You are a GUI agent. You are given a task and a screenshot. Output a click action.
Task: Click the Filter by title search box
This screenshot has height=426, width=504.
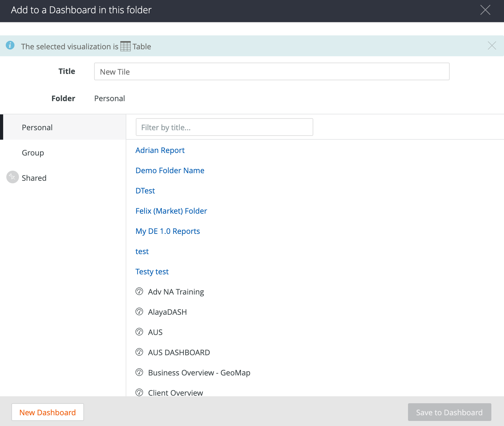tap(224, 127)
